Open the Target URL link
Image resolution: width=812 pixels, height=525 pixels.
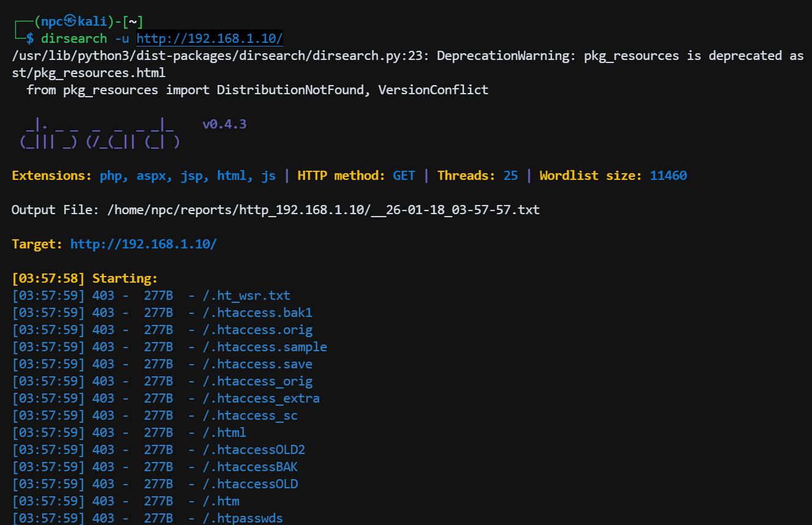tap(143, 244)
